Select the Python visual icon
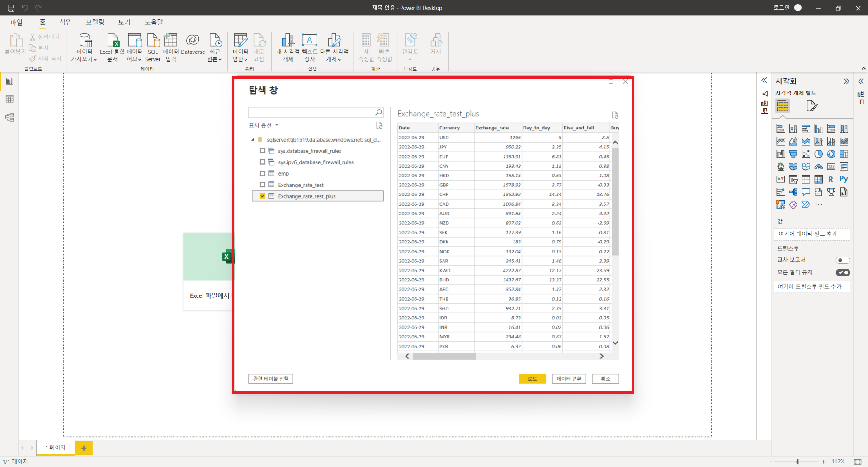This screenshot has height=467, width=868. pyautogui.click(x=844, y=179)
